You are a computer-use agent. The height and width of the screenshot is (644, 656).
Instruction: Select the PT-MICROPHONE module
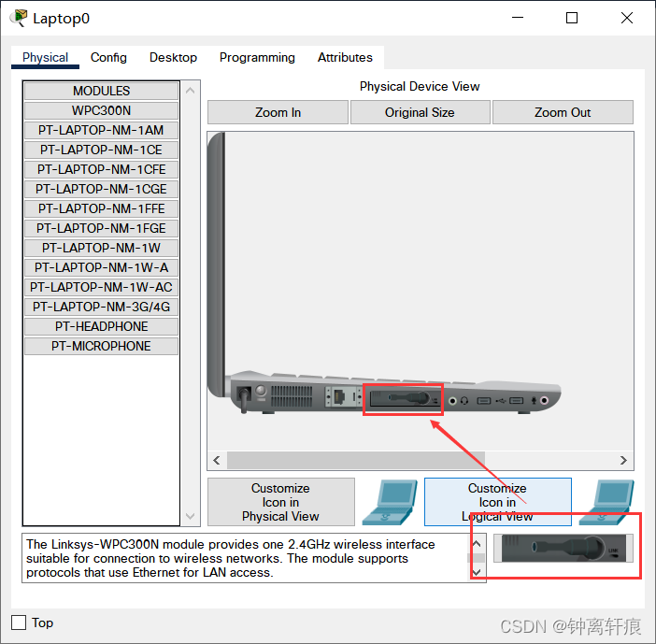click(x=101, y=346)
